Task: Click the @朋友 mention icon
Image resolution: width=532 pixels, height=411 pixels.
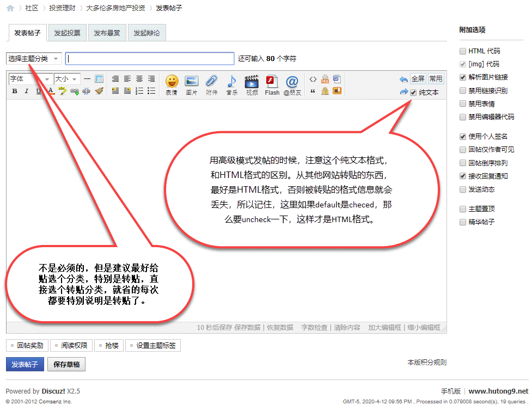Action: pyautogui.click(x=292, y=83)
